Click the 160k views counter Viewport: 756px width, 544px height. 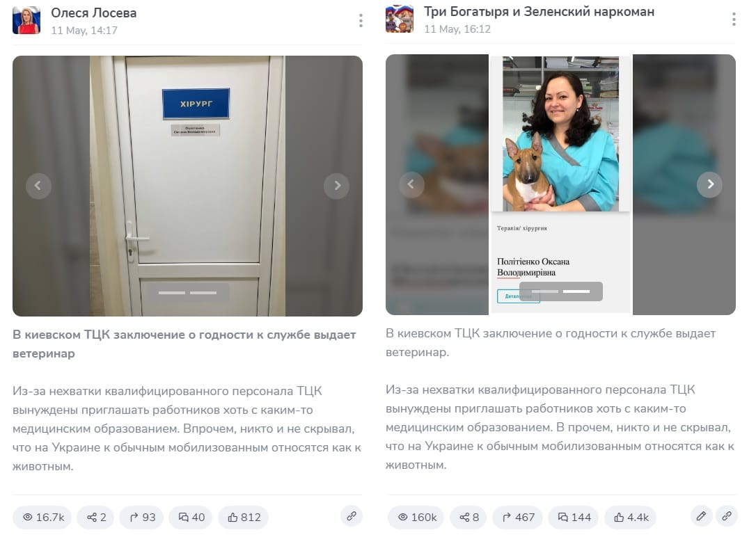point(417,518)
